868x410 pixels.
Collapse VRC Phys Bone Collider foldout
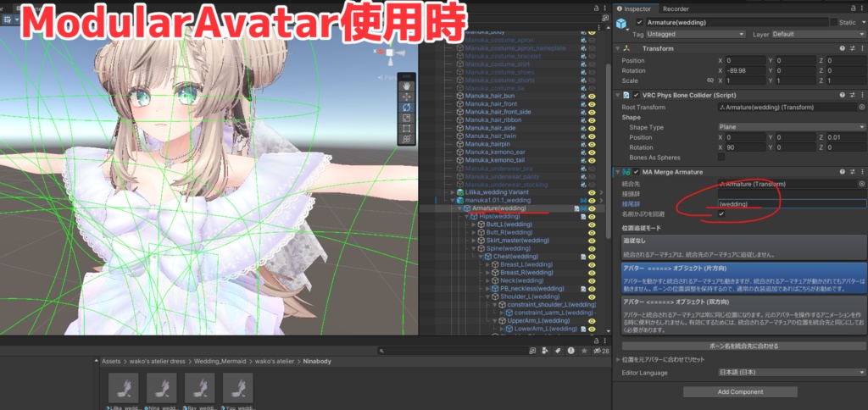pyautogui.click(x=618, y=95)
